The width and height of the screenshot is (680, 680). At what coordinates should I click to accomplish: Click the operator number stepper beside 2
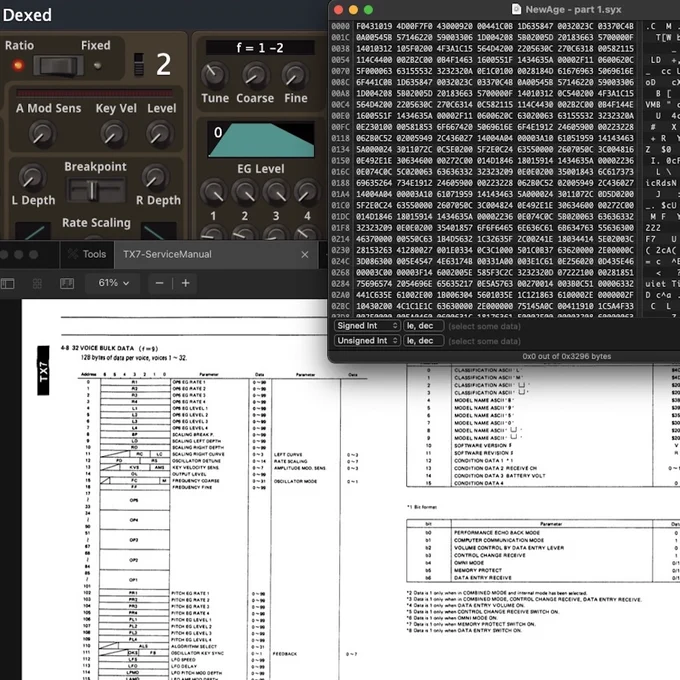coord(138,64)
